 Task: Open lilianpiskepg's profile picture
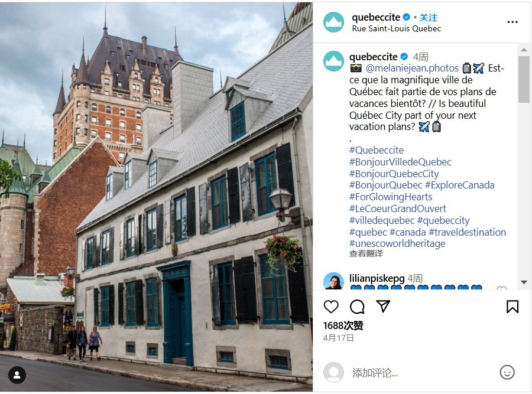point(333,281)
